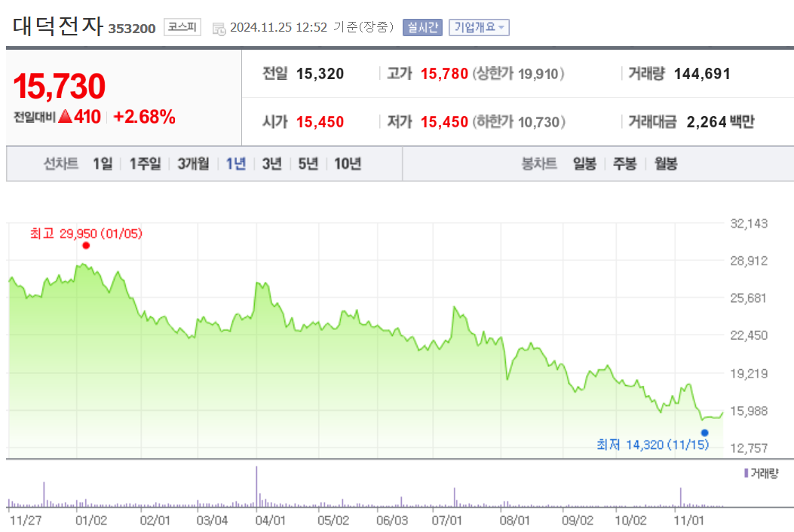Click the 실시간 real-time button
The width and height of the screenshot is (794, 532).
click(x=422, y=27)
